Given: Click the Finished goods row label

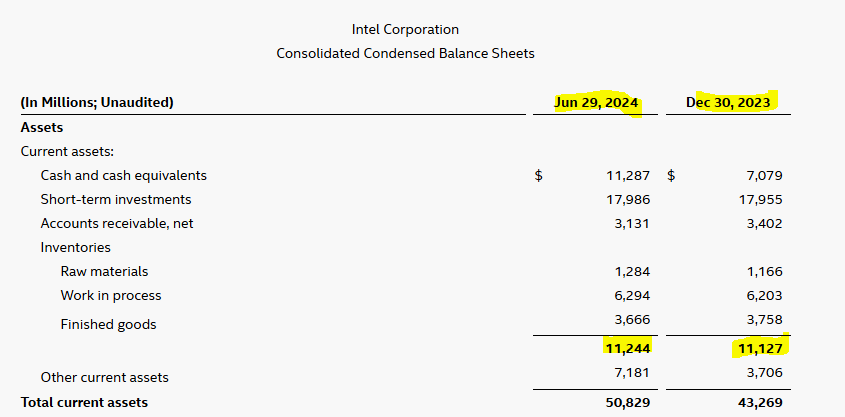Looking at the screenshot, I should [108, 324].
